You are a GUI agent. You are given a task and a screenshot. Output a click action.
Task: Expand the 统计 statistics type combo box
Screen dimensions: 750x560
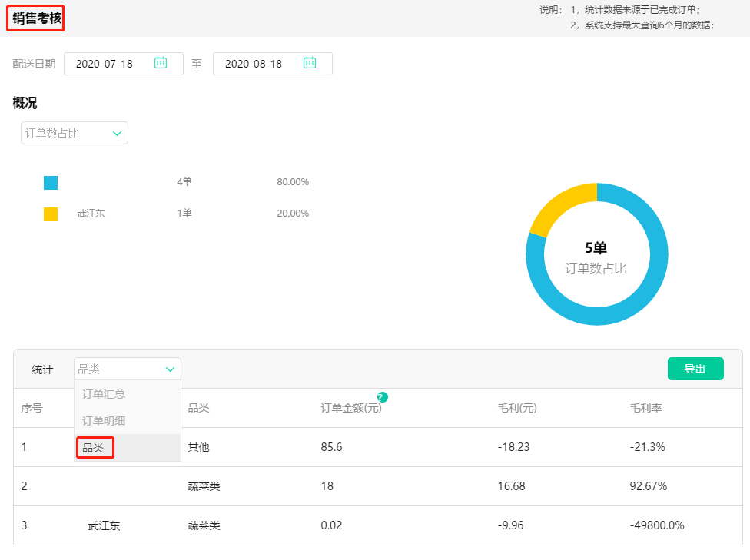pyautogui.click(x=127, y=369)
